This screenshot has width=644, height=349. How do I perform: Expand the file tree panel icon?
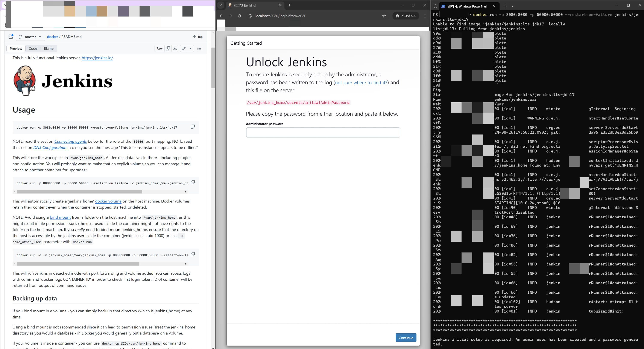(x=11, y=37)
